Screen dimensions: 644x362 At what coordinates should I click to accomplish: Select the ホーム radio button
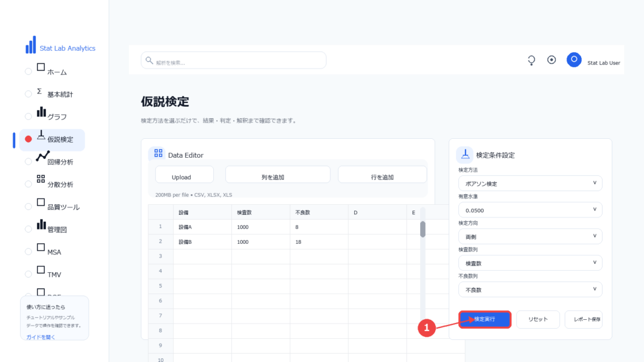coord(28,72)
